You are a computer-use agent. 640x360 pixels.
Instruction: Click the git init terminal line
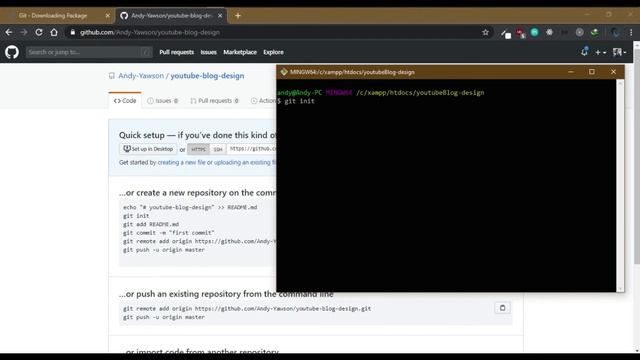coord(296,101)
